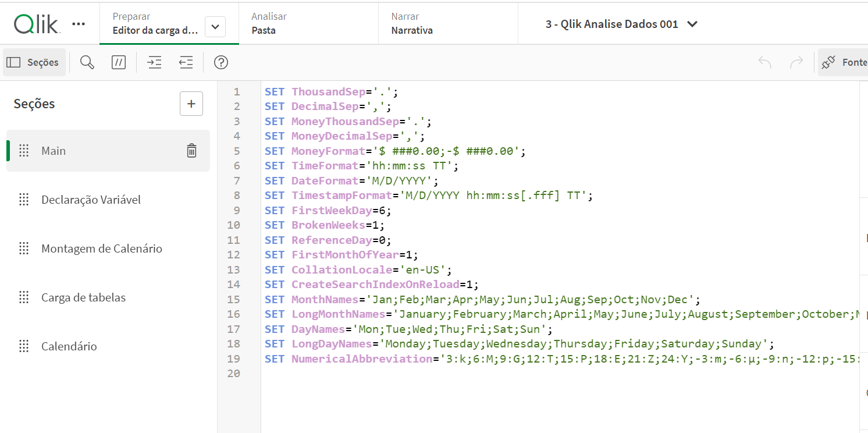The height and width of the screenshot is (433, 868).
Task: Toggle comment on the selected code lines
Action: pos(119,63)
